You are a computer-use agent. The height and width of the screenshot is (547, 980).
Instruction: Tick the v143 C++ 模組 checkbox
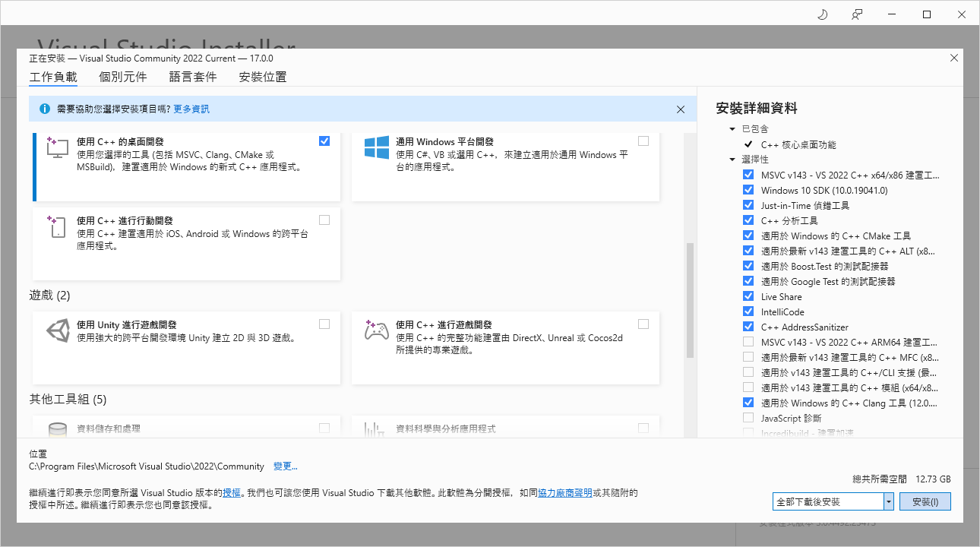click(x=748, y=387)
